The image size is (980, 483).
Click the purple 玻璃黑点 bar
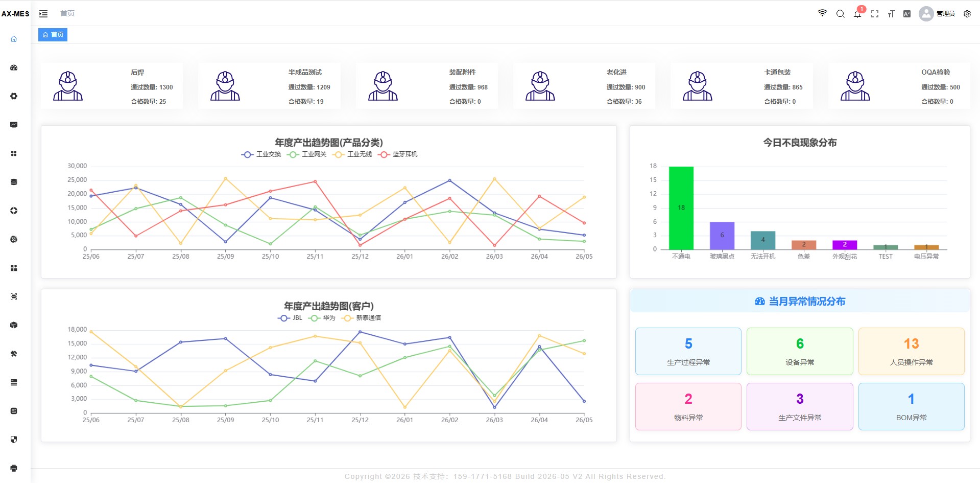pyautogui.click(x=722, y=236)
